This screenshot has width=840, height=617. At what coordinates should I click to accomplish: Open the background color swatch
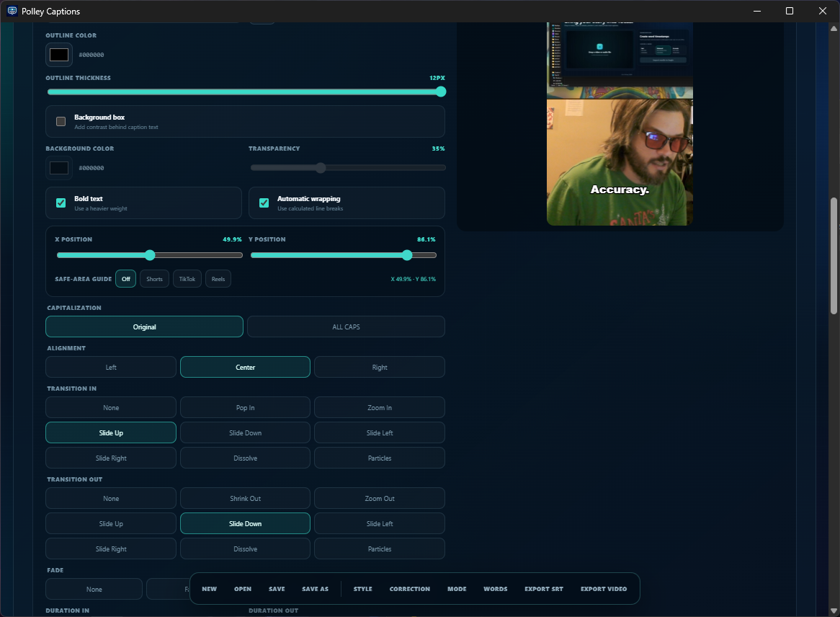[x=59, y=168]
